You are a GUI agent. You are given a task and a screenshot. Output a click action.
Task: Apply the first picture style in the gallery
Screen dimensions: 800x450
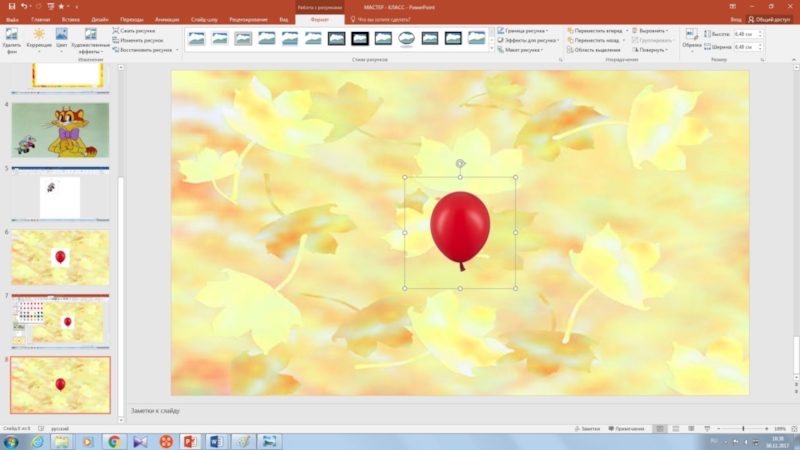pos(197,38)
